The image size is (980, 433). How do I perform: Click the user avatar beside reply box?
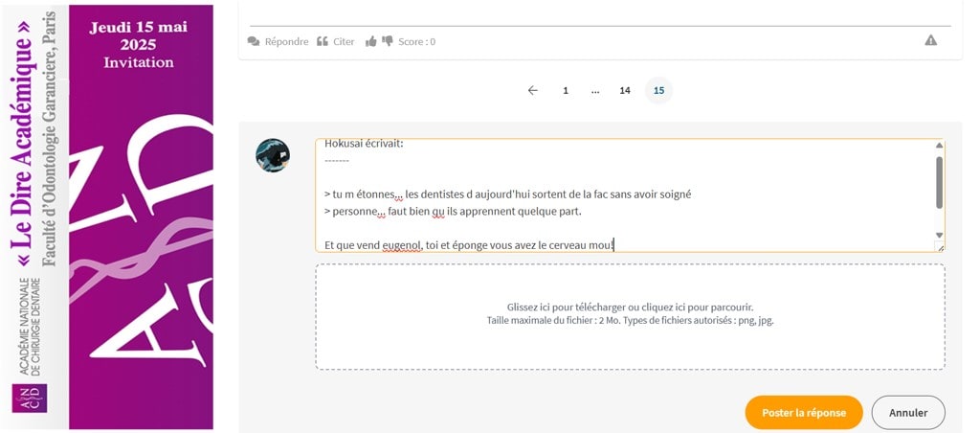click(273, 155)
